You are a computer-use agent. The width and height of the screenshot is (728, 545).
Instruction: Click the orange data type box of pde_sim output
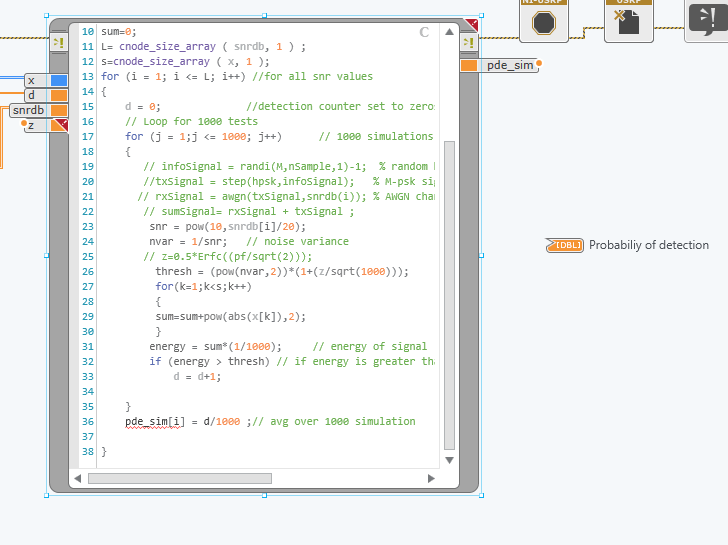(469, 65)
